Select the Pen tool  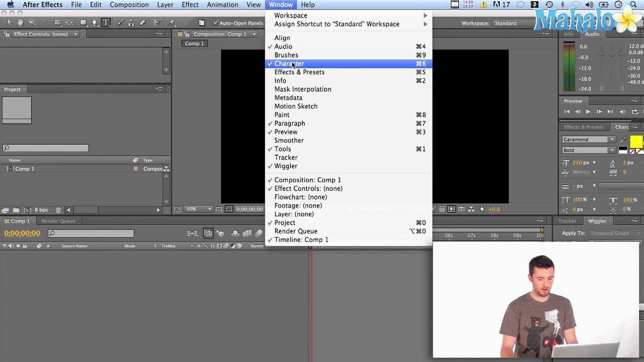tap(95, 23)
